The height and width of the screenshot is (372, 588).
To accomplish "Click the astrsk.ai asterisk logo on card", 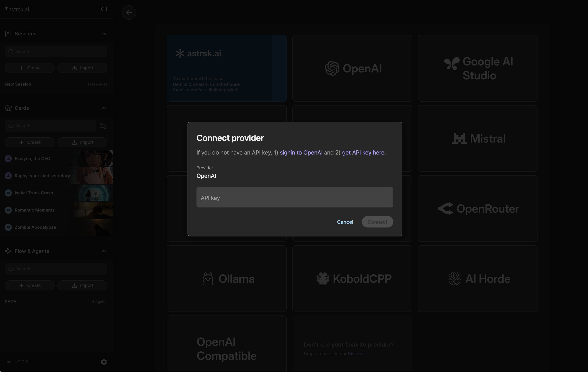I will click(180, 53).
